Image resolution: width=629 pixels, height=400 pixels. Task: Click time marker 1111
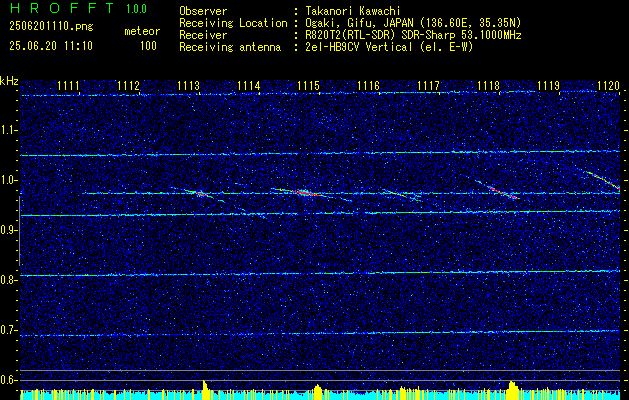click(x=68, y=86)
